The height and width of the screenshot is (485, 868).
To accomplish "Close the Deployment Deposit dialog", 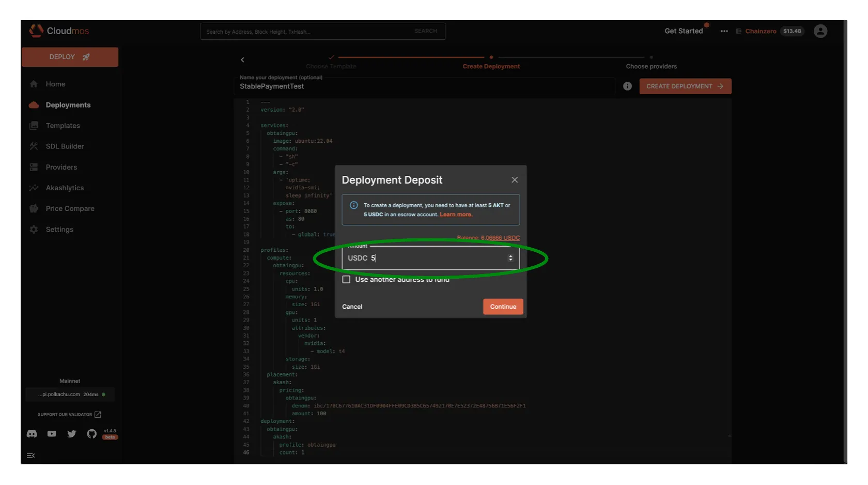I will [515, 180].
